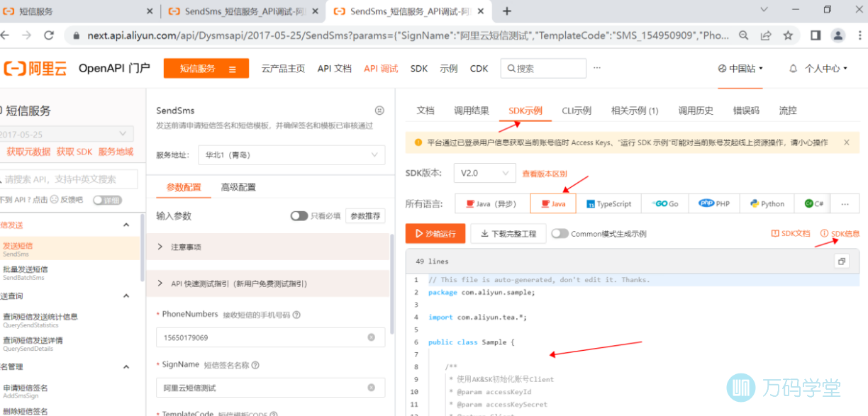
Task: Expand 注意事项 section
Action: click(269, 247)
